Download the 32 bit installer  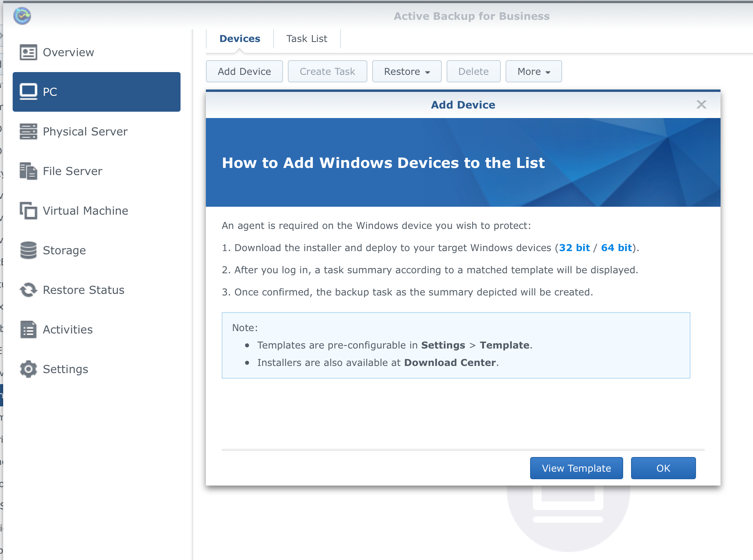coord(574,248)
